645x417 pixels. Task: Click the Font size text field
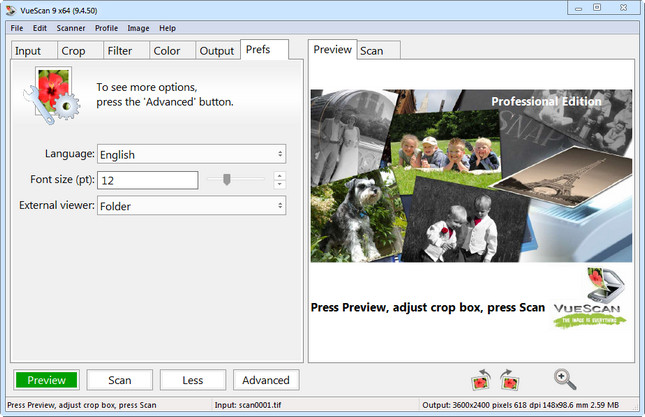[x=148, y=180]
